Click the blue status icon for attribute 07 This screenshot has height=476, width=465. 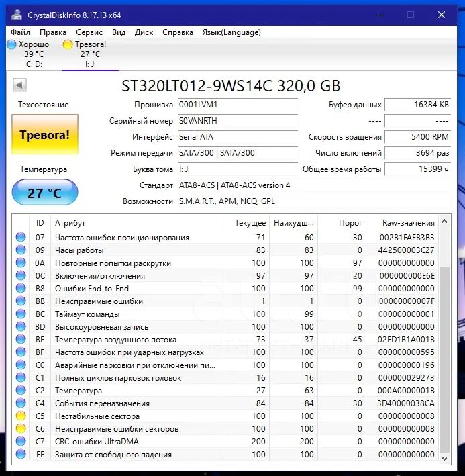pos(21,237)
